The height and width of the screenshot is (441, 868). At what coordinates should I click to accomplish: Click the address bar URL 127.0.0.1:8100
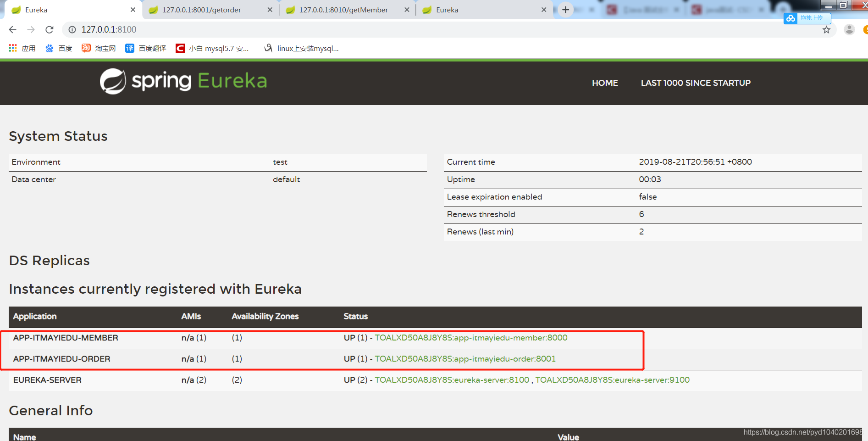point(109,30)
